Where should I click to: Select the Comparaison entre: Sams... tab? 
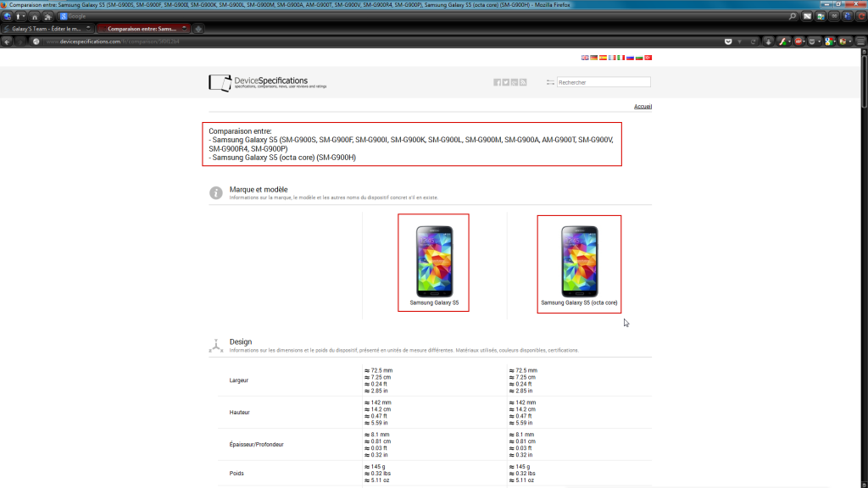point(142,29)
